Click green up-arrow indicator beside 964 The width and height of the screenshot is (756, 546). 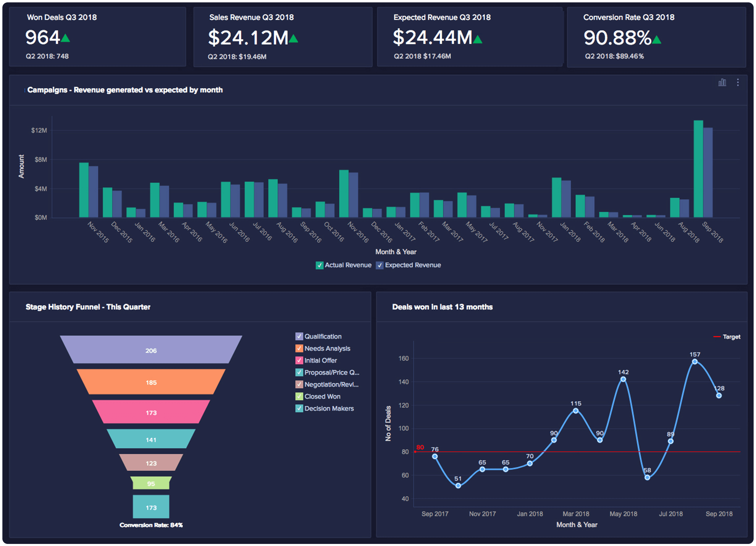click(x=65, y=38)
